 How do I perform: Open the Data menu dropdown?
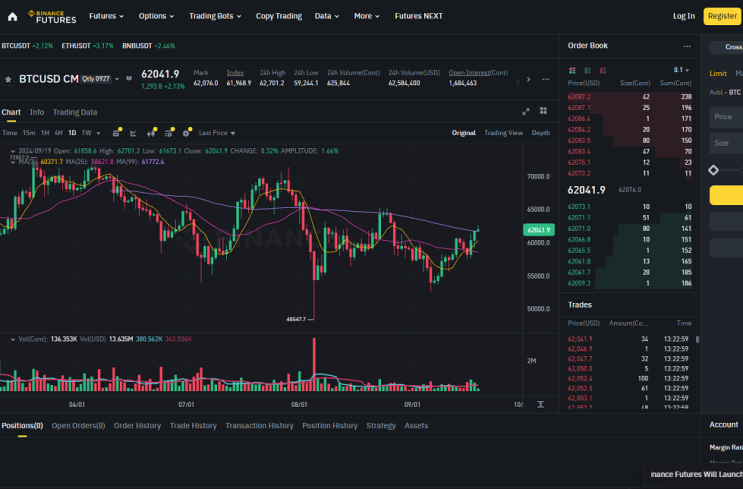pos(327,16)
